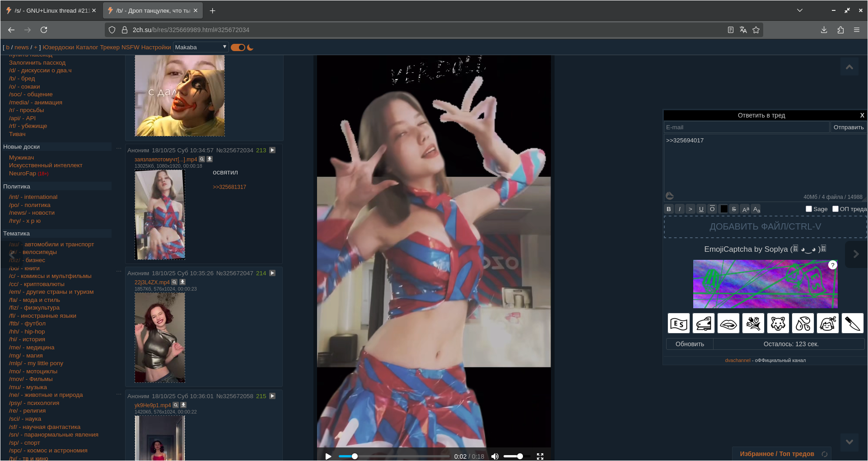Open browser downloads panel
This screenshot has width=868, height=461.
click(x=824, y=30)
